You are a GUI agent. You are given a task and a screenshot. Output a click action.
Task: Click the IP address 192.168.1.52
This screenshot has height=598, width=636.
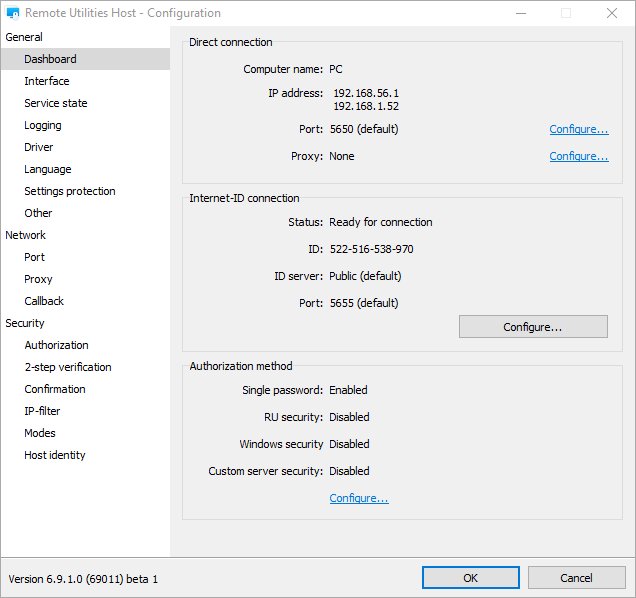point(366,106)
